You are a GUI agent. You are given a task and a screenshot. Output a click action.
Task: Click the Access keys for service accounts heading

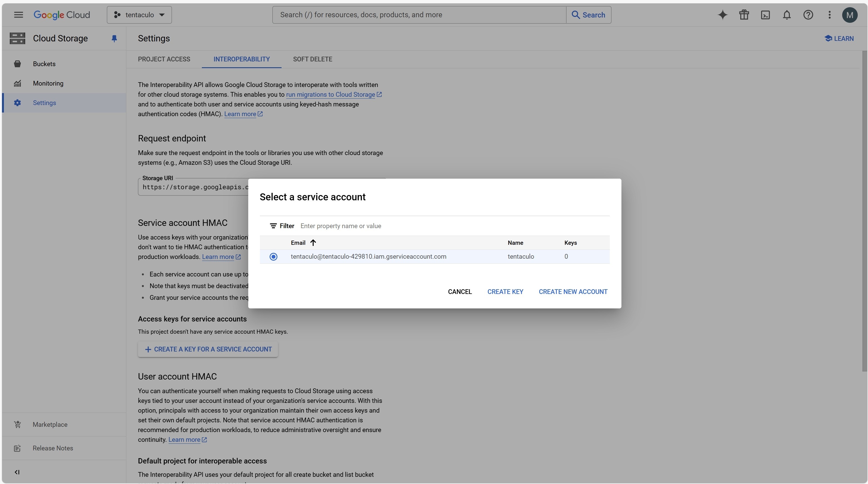tap(192, 319)
